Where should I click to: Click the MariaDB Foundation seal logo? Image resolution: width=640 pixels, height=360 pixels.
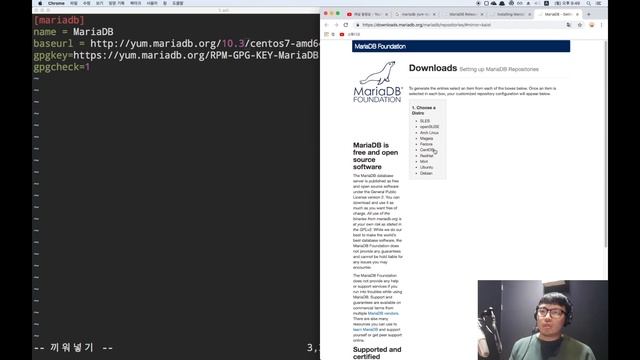(x=378, y=82)
